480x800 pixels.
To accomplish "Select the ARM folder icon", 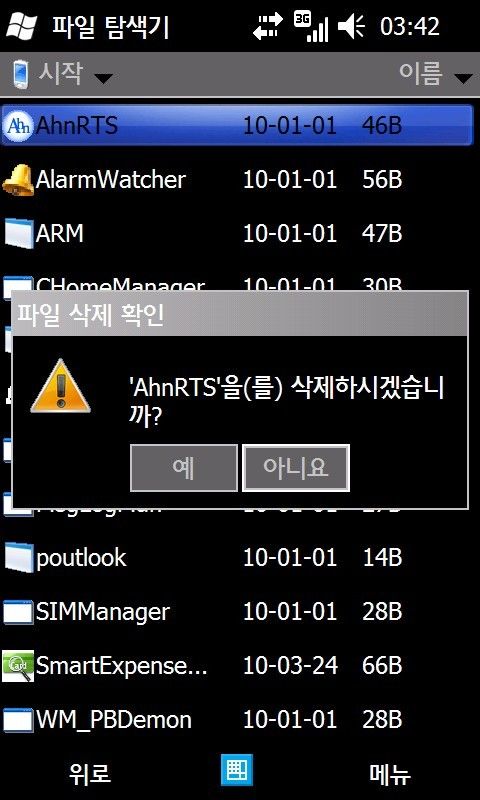I will [18, 234].
